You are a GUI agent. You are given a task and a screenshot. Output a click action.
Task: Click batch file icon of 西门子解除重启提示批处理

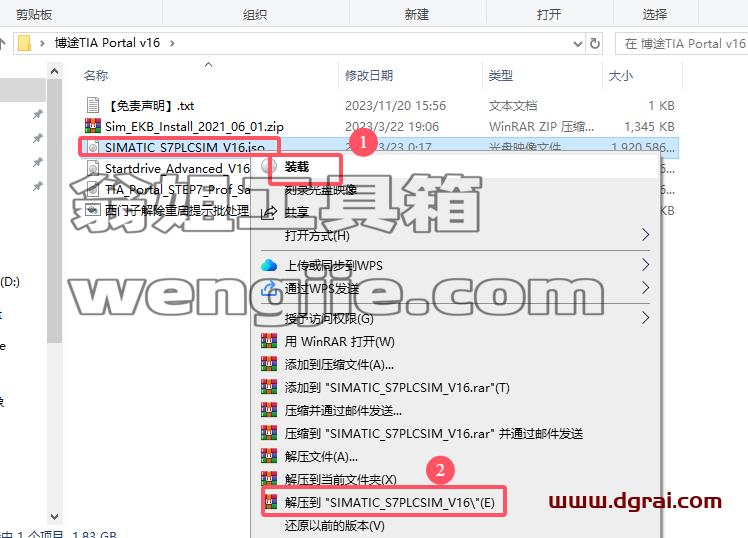93,210
